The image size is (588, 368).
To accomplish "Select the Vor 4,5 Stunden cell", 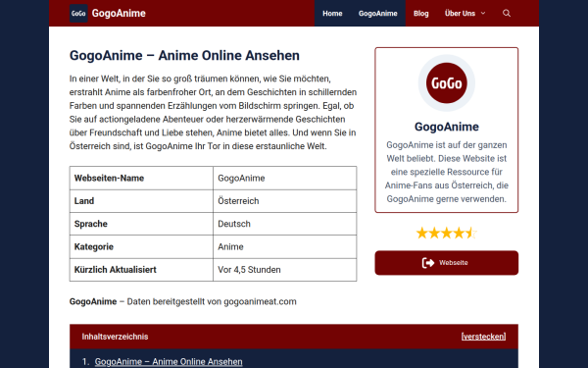I will tap(285, 270).
